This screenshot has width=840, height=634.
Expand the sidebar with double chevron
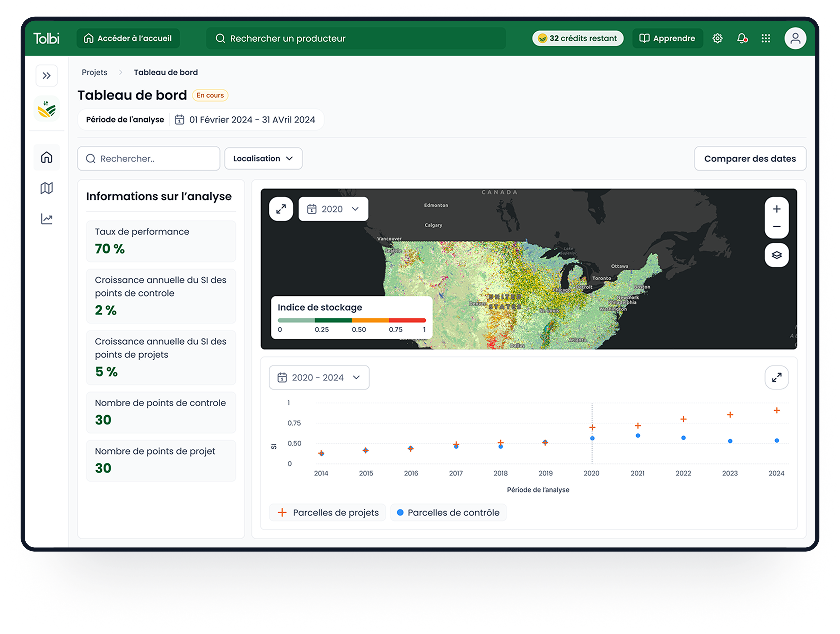(x=47, y=76)
